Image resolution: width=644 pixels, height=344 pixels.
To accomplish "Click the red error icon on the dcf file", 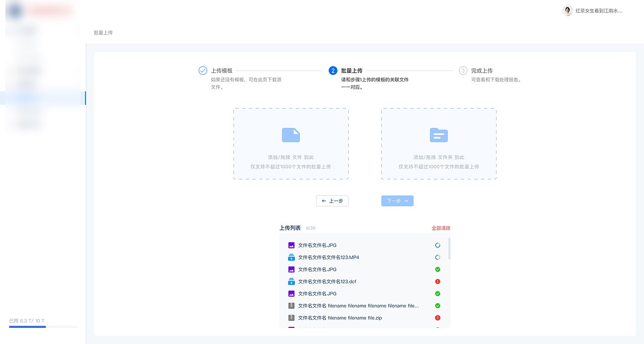I will [437, 281].
